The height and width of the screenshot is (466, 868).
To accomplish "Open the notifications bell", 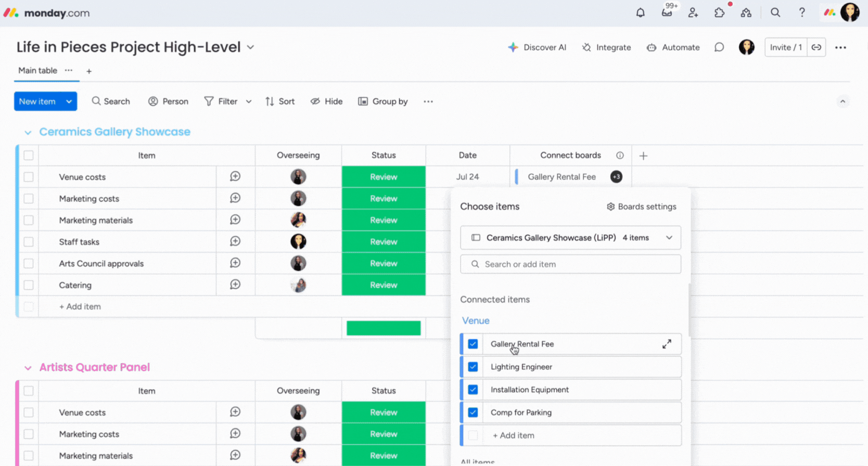I will [x=640, y=12].
